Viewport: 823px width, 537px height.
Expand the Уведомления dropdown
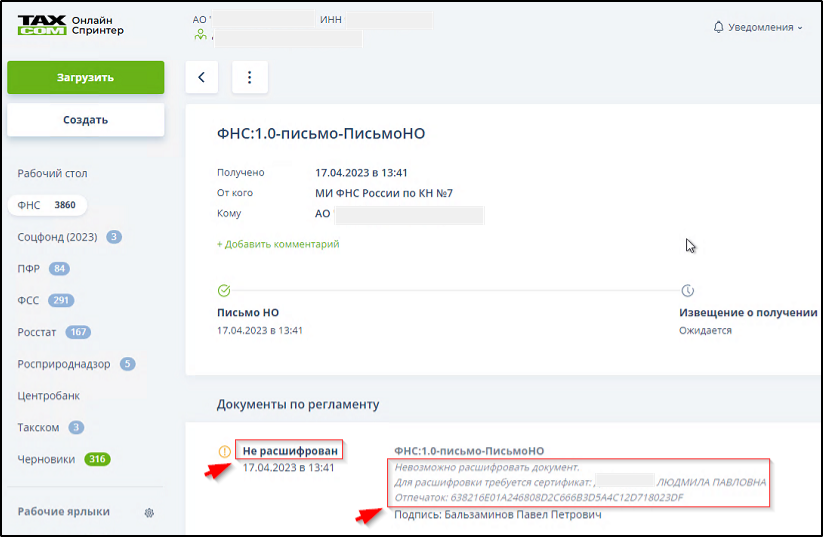[x=759, y=27]
